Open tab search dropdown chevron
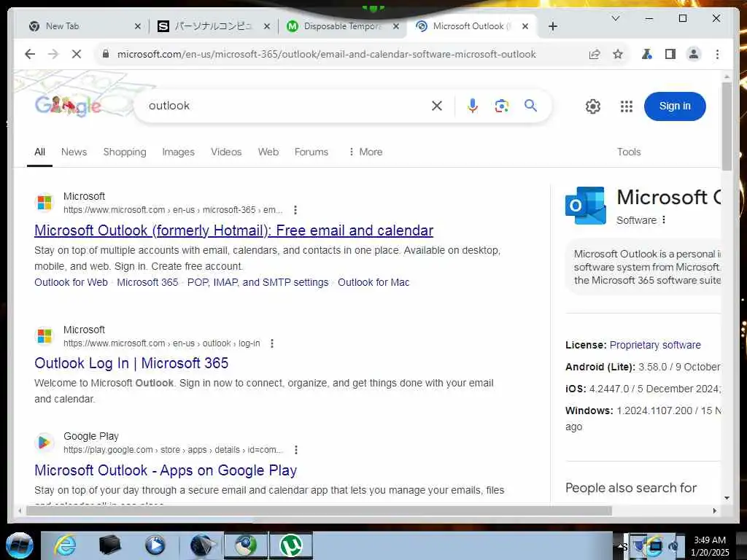This screenshot has width=747, height=560. coord(616,18)
